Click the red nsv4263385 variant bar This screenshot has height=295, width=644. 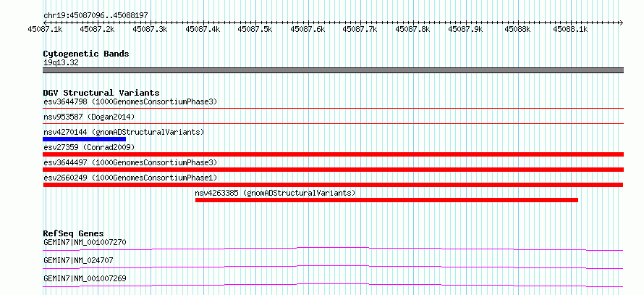(386, 200)
